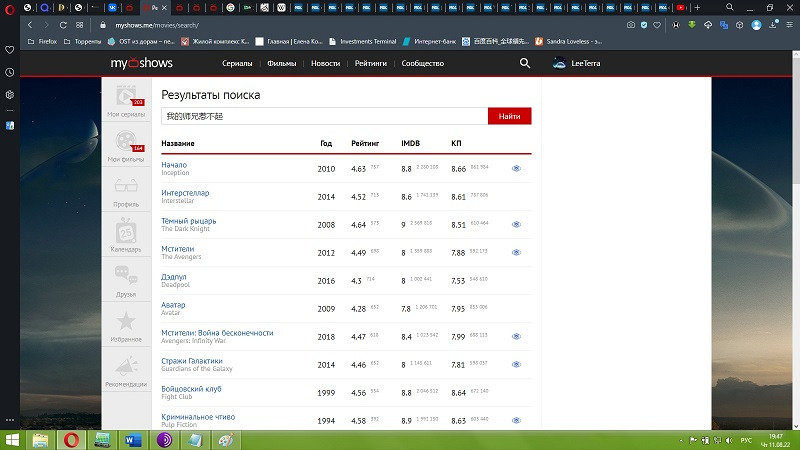The width and height of the screenshot is (800, 450).
Task: Go back in the browser
Action: [x=30, y=25]
